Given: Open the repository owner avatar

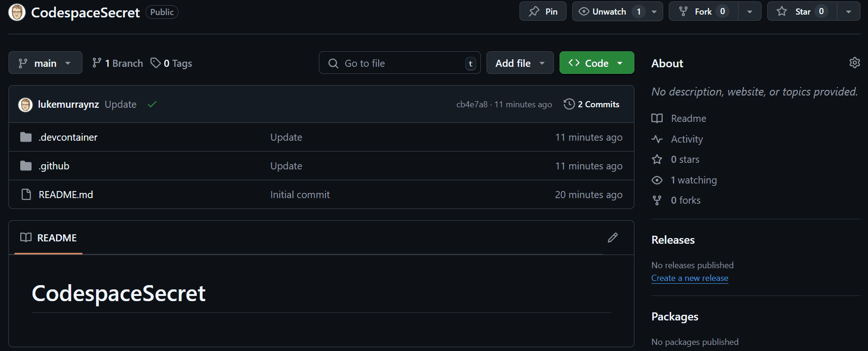Looking at the screenshot, I should coord(17,12).
